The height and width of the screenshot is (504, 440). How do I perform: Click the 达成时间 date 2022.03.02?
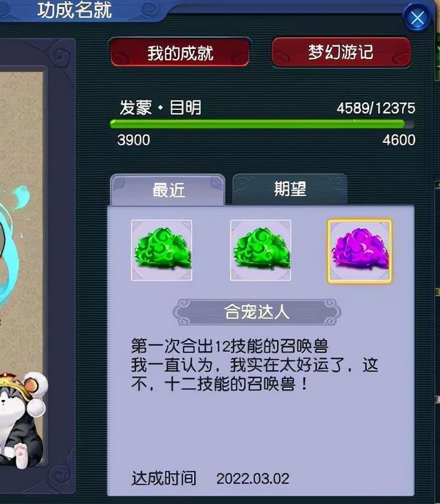(252, 479)
